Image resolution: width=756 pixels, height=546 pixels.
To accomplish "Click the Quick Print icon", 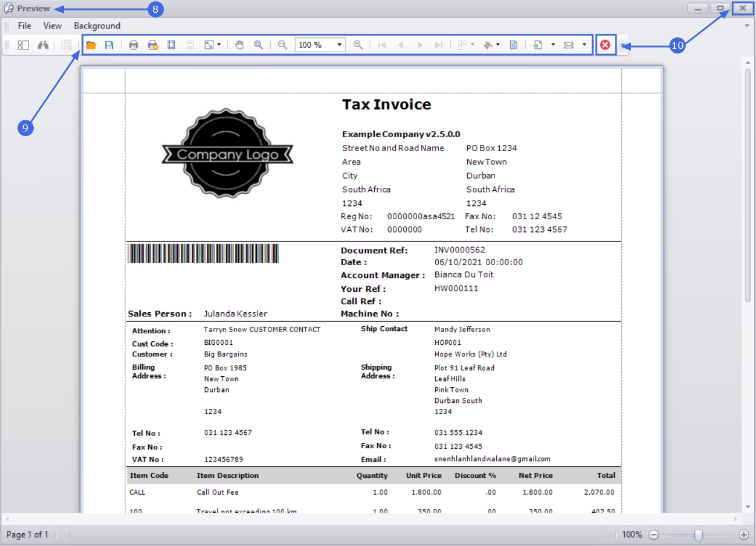I will click(153, 45).
